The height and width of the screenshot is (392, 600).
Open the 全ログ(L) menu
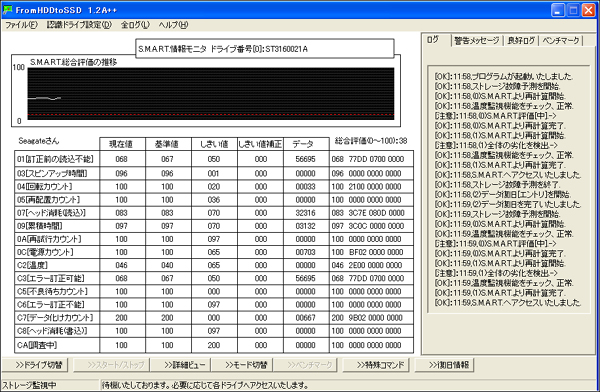135,25
